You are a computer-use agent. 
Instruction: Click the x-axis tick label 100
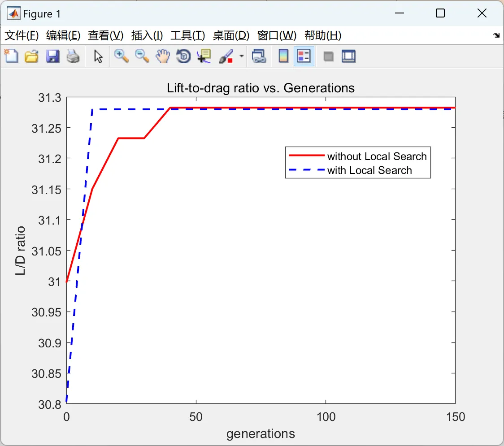pyautogui.click(x=326, y=417)
